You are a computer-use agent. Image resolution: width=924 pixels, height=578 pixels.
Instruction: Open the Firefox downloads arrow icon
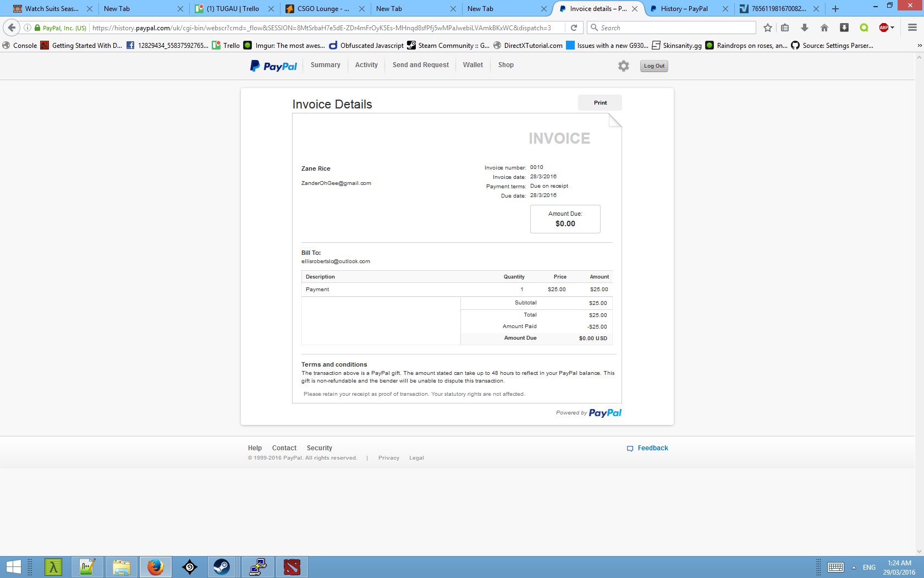point(805,28)
